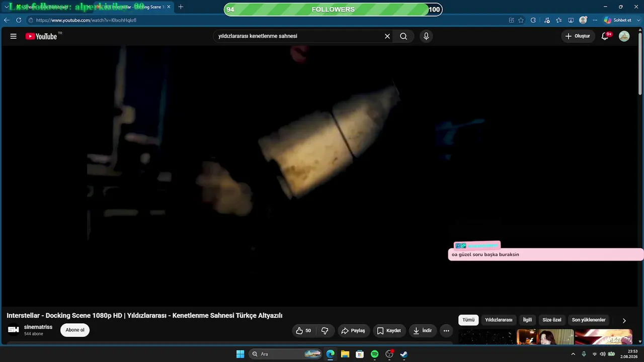The width and height of the screenshot is (644, 362).
Task: Reload the YouTube page
Action: [x=19, y=20]
